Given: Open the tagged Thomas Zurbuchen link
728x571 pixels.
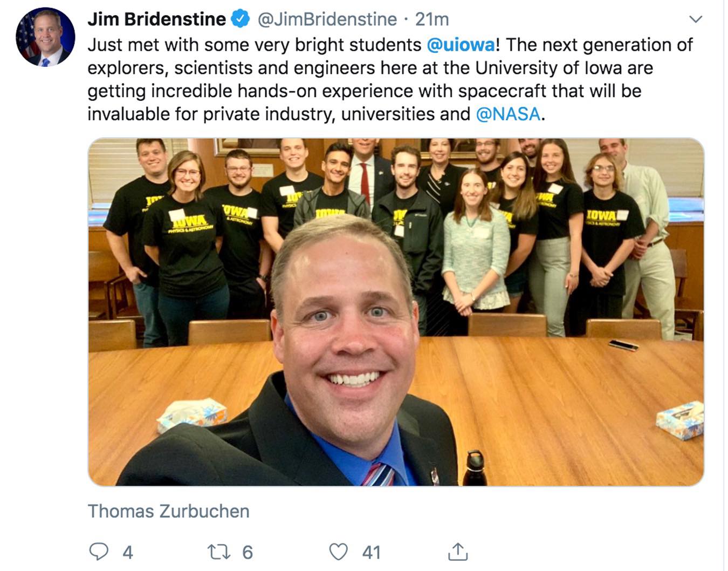Looking at the screenshot, I should pyautogui.click(x=169, y=511).
